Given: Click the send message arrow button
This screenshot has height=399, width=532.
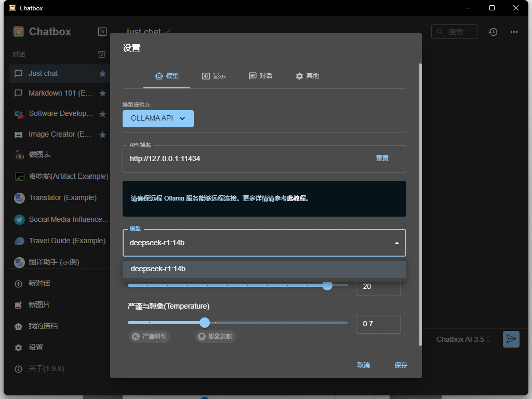Looking at the screenshot, I should [x=511, y=339].
